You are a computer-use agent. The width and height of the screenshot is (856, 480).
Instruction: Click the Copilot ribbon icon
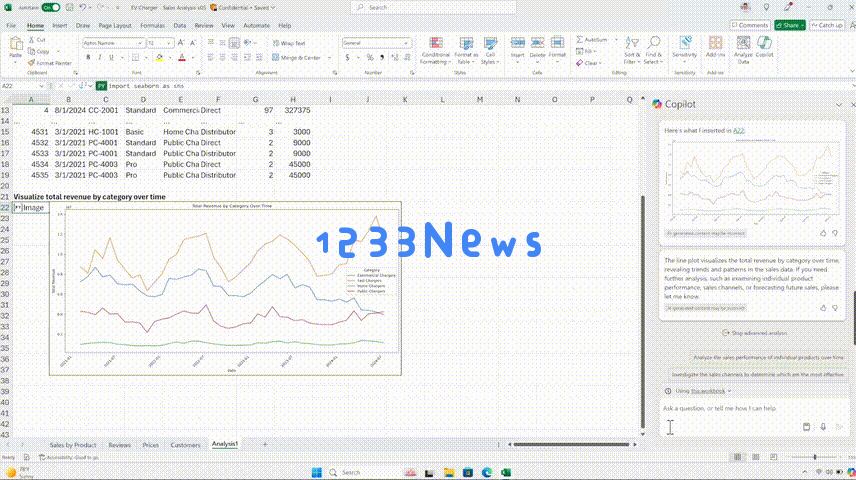click(764, 44)
